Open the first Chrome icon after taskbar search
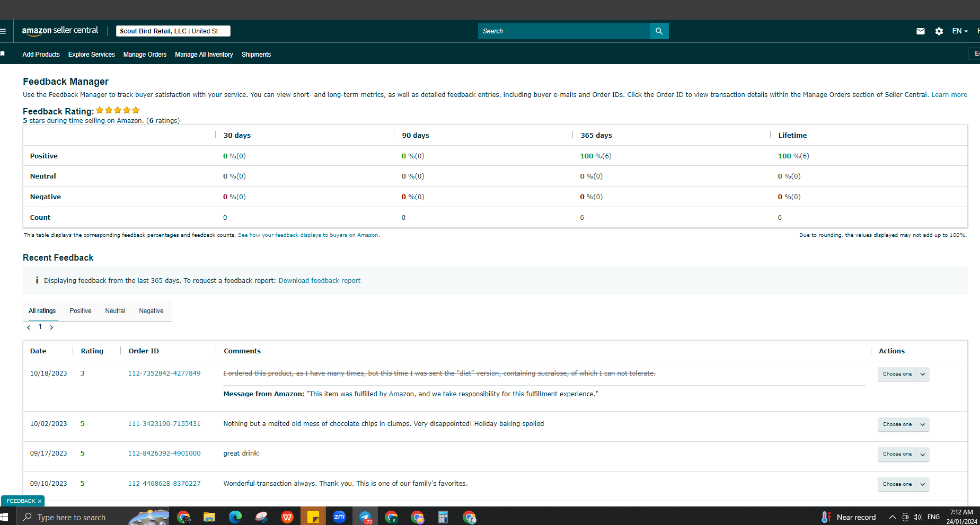980x525 pixels. (183, 517)
